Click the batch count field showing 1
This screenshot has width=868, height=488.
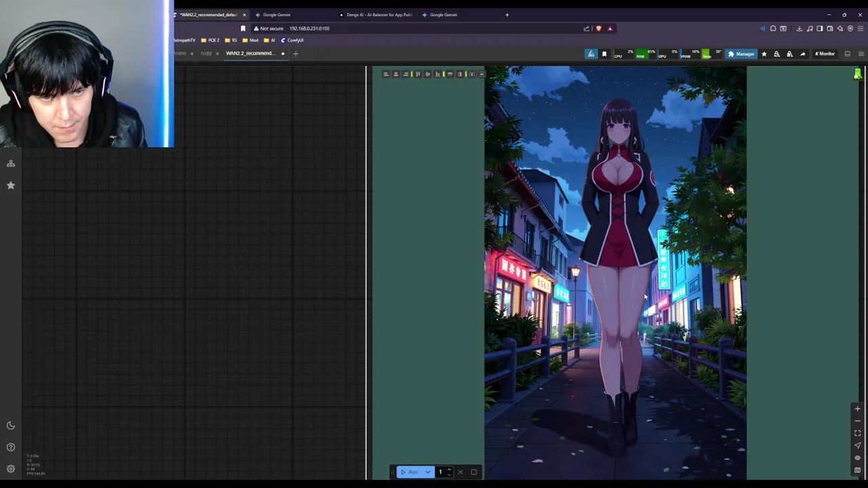click(440, 472)
